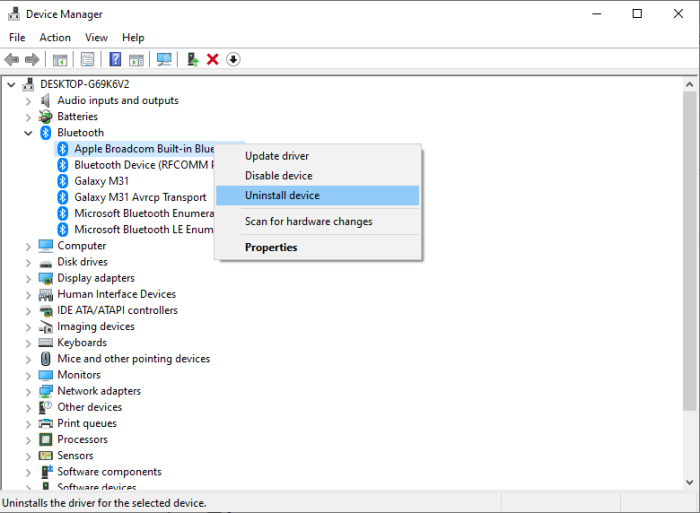Click the Disk drives category icon
This screenshot has width=700, height=513.
pyautogui.click(x=46, y=263)
